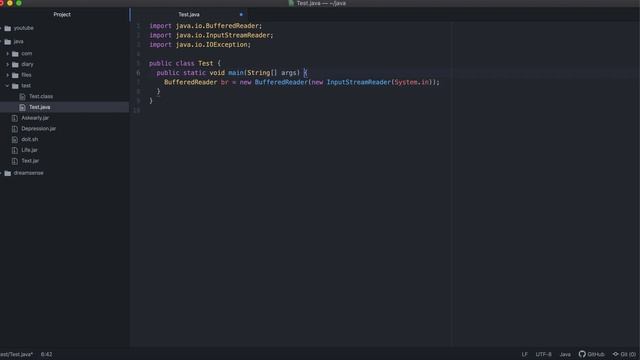Image resolution: width=640 pixels, height=360 pixels.
Task: Expand the diary folder arrow
Action: 8,64
